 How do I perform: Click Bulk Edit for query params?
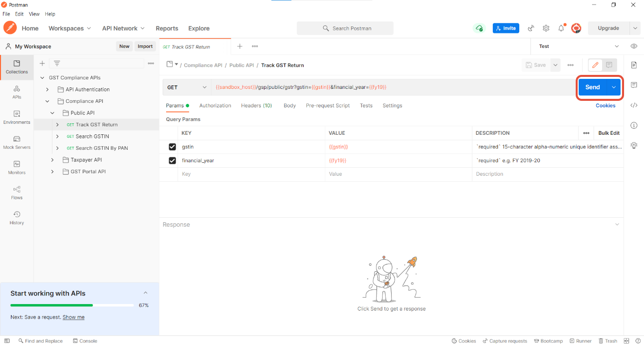coord(609,133)
